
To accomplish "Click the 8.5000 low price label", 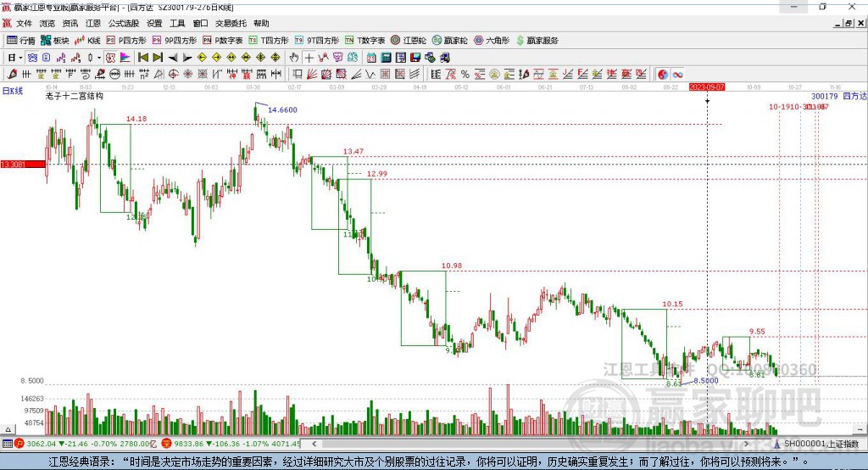I will (706, 381).
